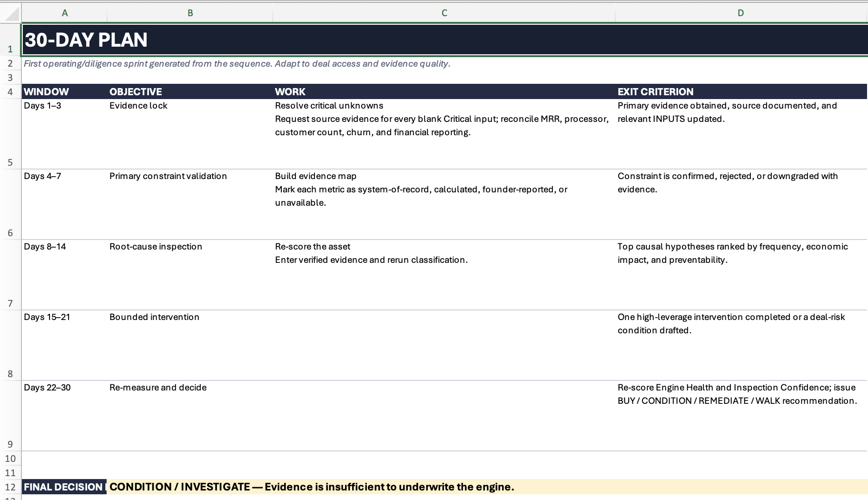
Task: Select row 5 header
Action: (10, 134)
